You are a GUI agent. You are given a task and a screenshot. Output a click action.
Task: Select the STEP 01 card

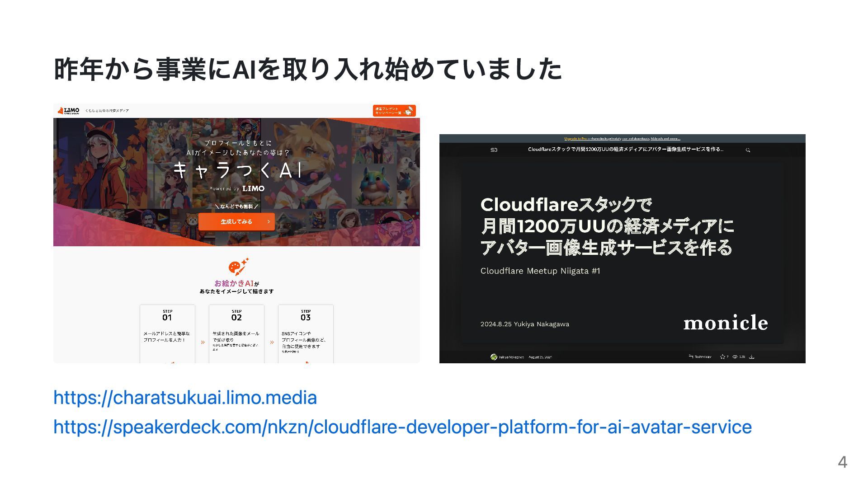(x=167, y=333)
